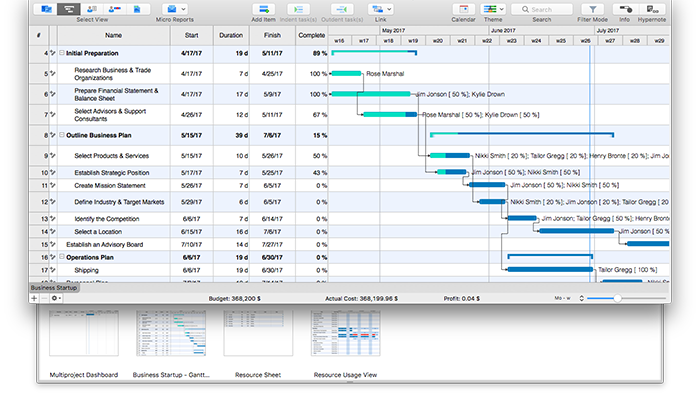Click into the Search field

(x=542, y=9)
